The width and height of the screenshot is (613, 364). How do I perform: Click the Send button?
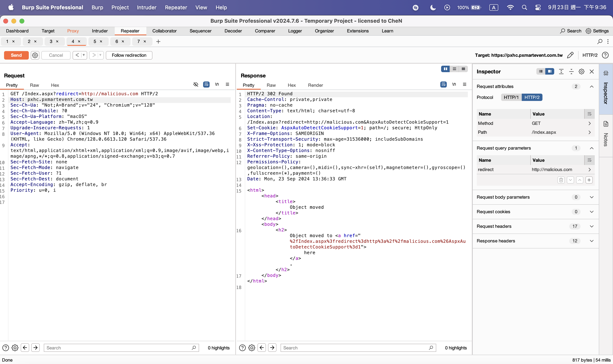pyautogui.click(x=16, y=55)
